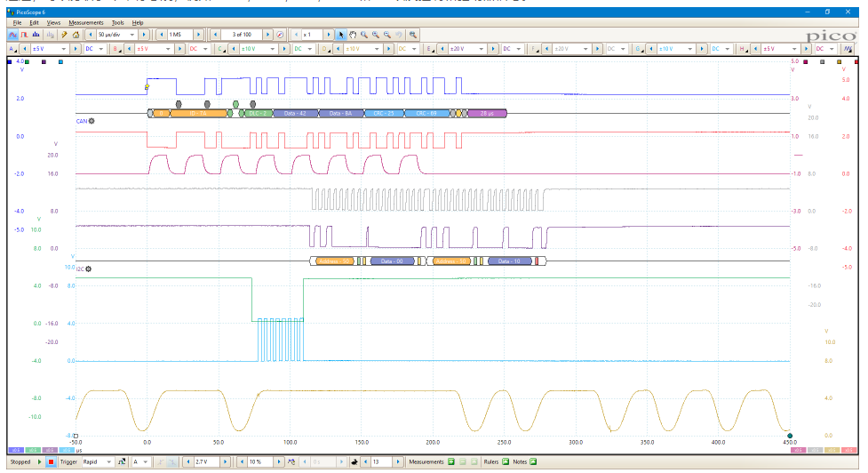This screenshot has height=473, width=868.
Task: Increase the x 1 zoom factor
Action: pyautogui.click(x=329, y=35)
